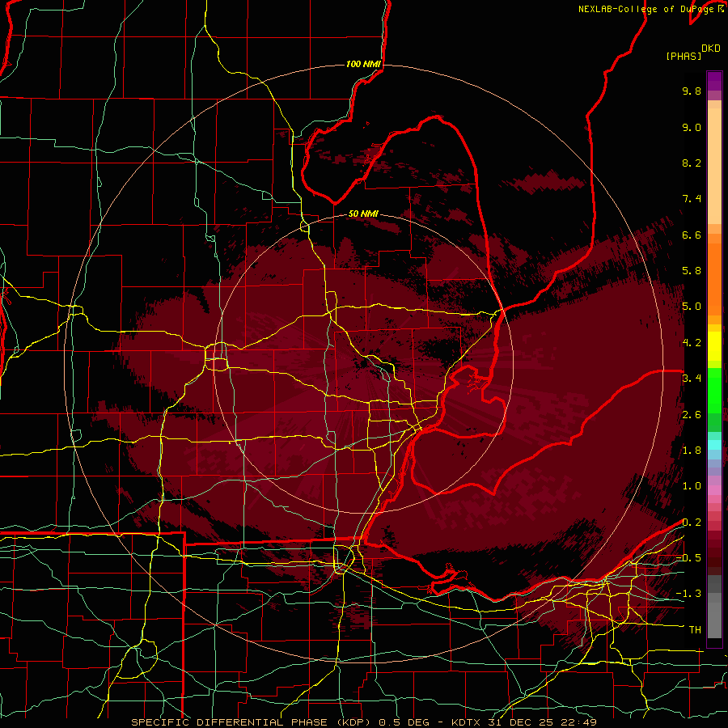This screenshot has height=728, width=728.
Task: Click the -0.5 value on the color scale
Action: pos(688,558)
